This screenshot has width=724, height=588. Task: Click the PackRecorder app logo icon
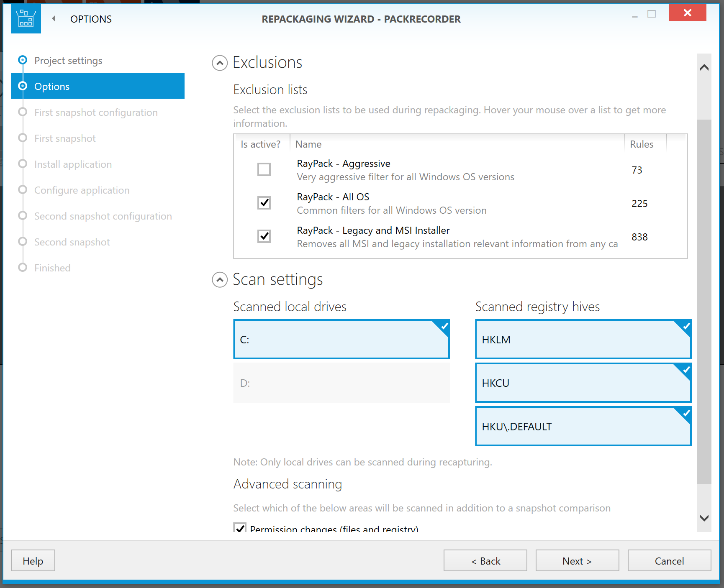coord(26,19)
